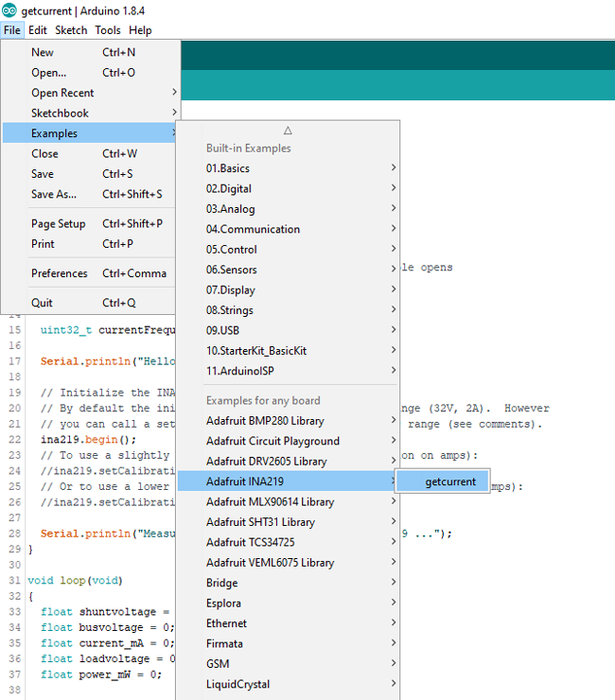Expand the 07.Display examples
The image size is (615, 700).
(288, 289)
